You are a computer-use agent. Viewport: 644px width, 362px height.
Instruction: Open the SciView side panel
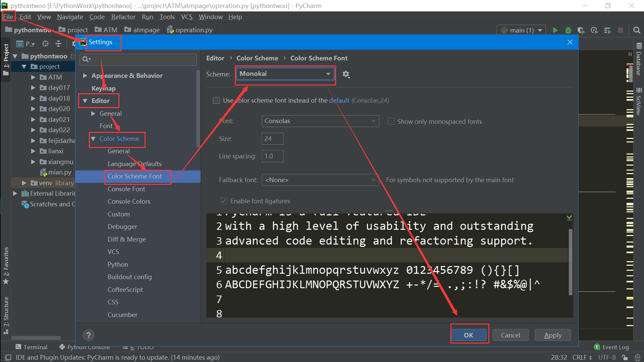pos(639,101)
